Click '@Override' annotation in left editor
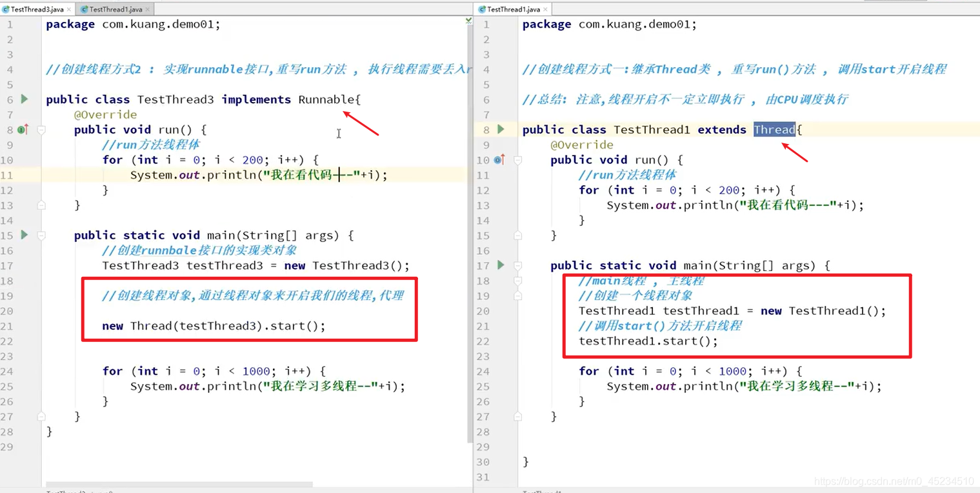Image resolution: width=980 pixels, height=493 pixels. click(x=105, y=114)
